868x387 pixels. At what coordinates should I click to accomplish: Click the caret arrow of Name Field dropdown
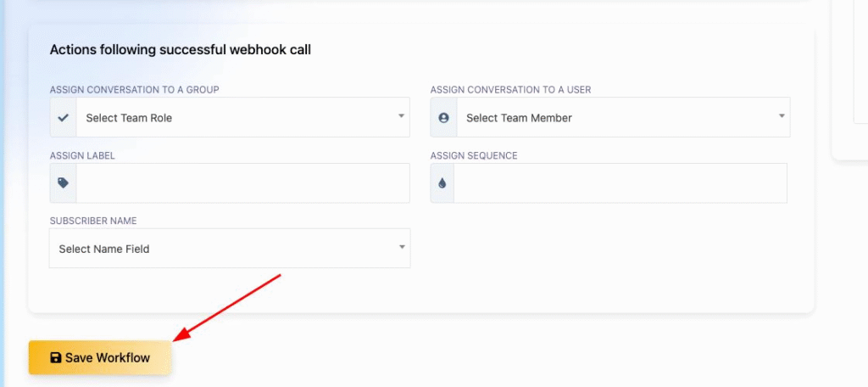[403, 247]
